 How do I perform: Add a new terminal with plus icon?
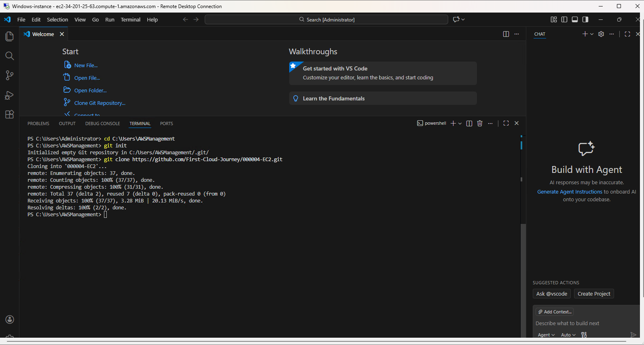tap(453, 124)
